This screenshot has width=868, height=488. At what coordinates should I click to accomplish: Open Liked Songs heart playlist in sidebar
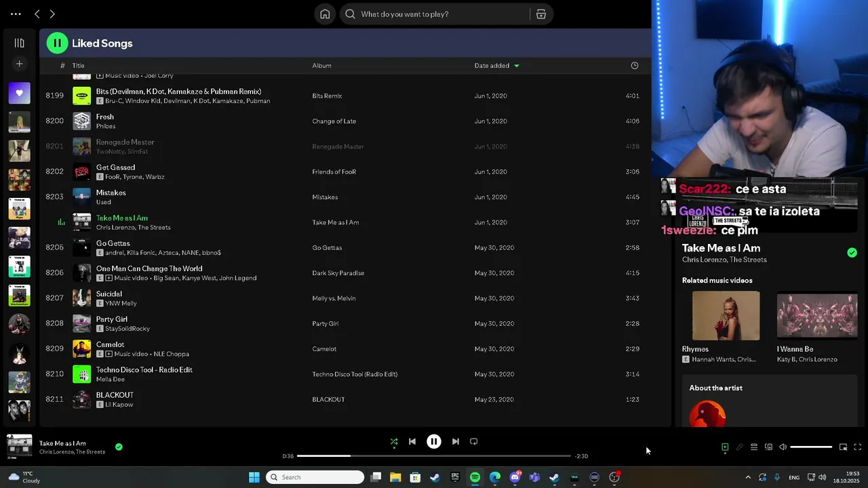19,93
